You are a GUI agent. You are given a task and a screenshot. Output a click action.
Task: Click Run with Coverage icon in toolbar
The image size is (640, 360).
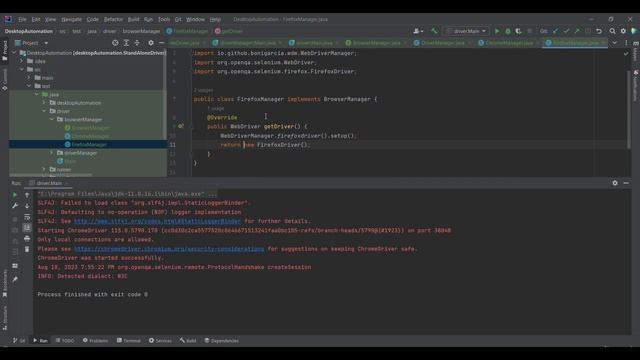pos(518,31)
